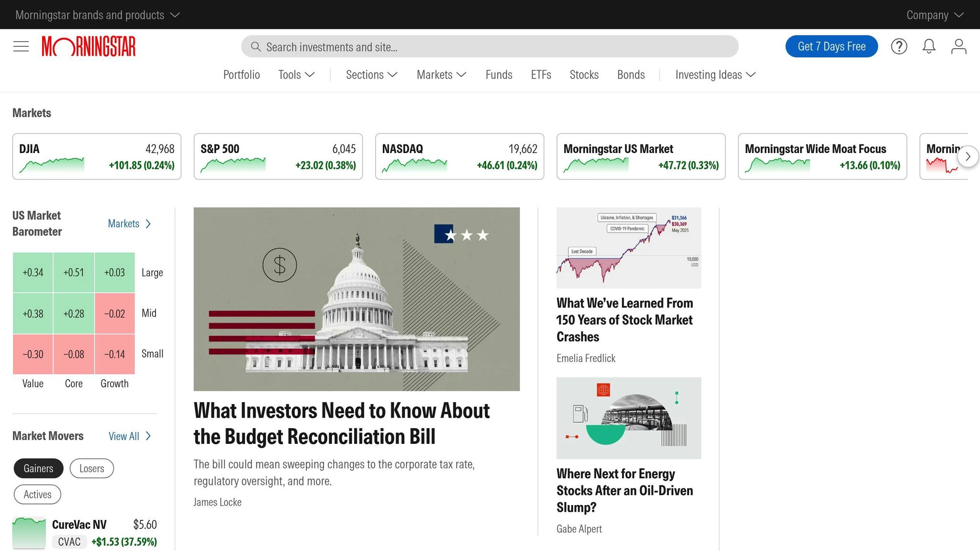The height and width of the screenshot is (551, 980).
Task: Click the NASDAQ sparkline chart
Action: click(414, 165)
